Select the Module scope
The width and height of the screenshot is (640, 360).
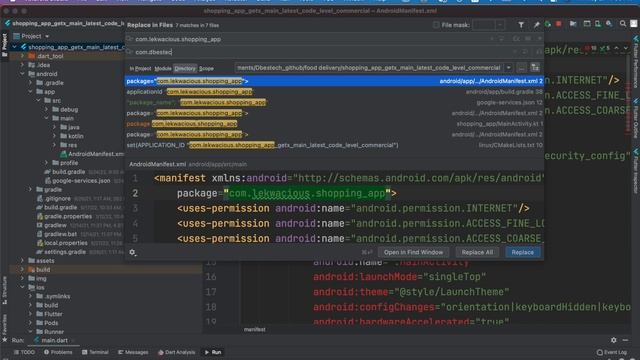click(x=163, y=69)
